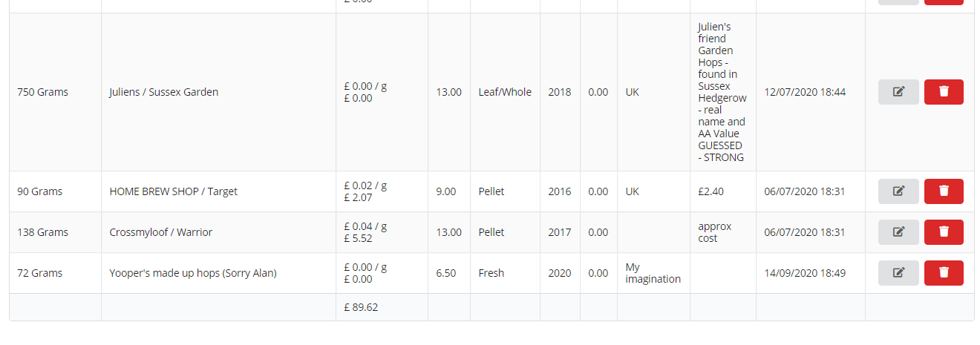Select the 'approx cost' notes cell

coord(722,232)
